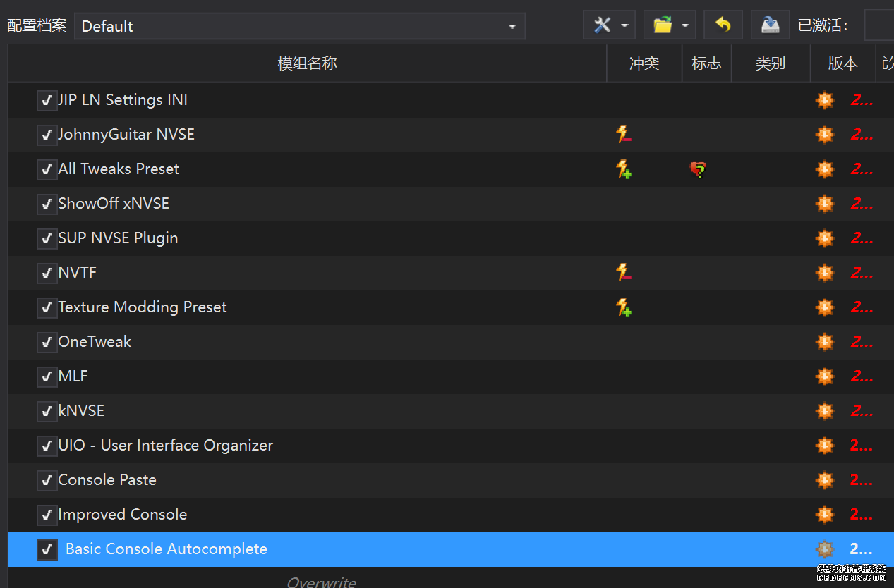894x588 pixels.
Task: Click the conflict lightning icon for All Tweaks Preset
Action: tap(623, 169)
